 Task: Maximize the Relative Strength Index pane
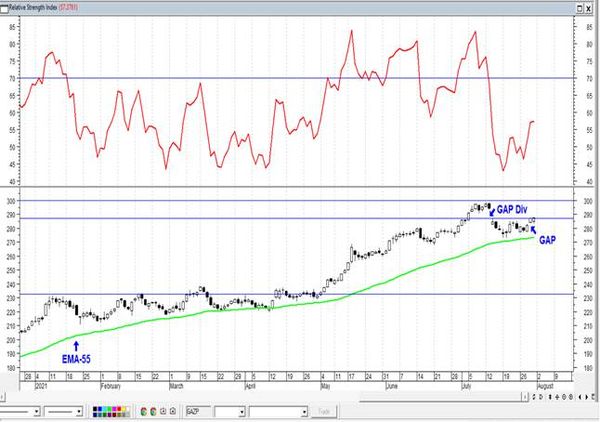pos(580,8)
